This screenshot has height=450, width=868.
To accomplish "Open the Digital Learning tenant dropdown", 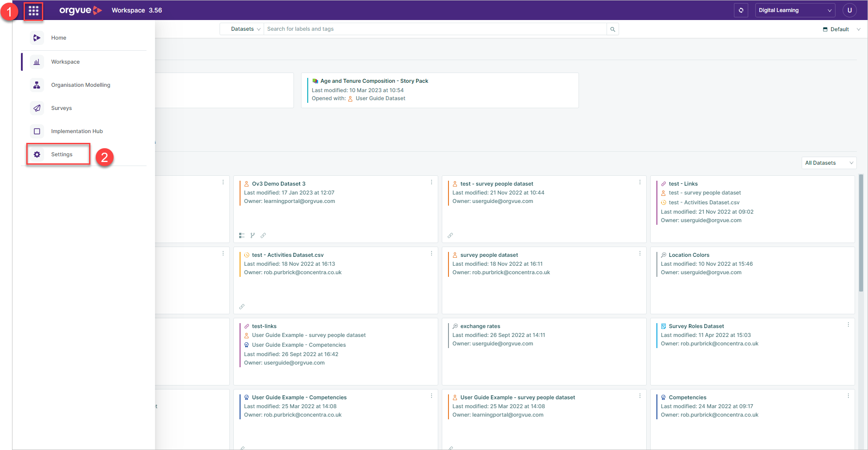I will [795, 10].
